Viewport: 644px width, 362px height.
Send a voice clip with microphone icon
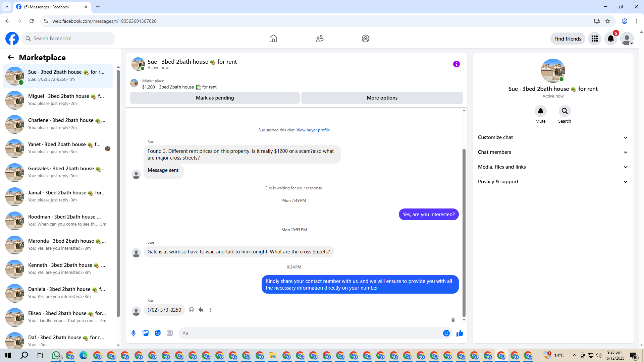click(133, 333)
